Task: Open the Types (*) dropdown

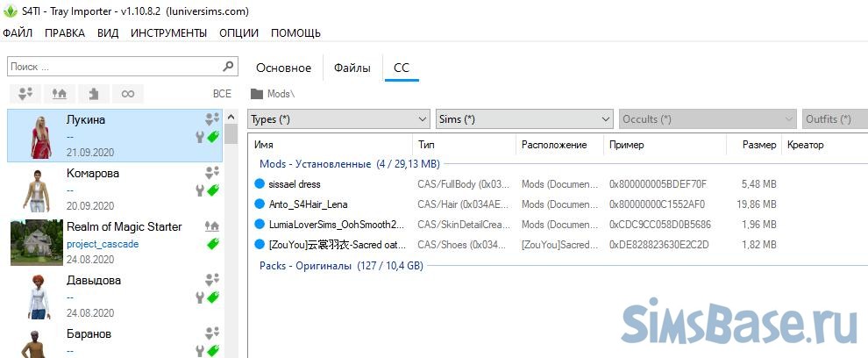Action: click(x=338, y=118)
